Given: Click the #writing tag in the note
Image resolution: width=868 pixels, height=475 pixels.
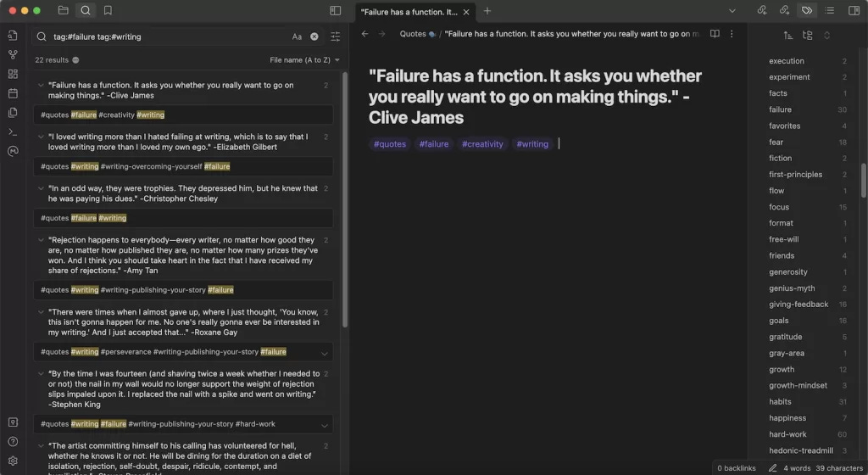Looking at the screenshot, I should pos(532,144).
